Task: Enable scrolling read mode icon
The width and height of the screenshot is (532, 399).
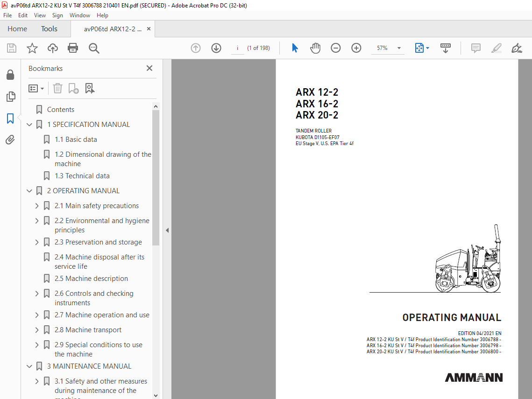Action: 446,48
